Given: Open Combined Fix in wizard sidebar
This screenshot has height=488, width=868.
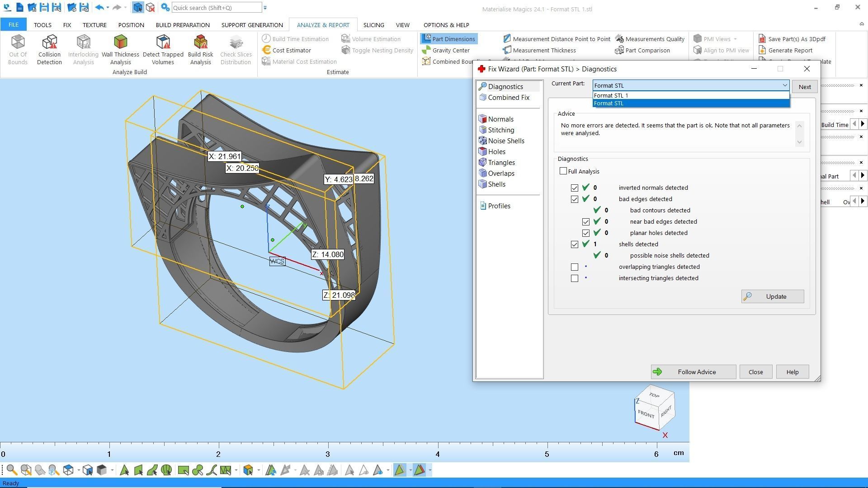Looking at the screenshot, I should (x=504, y=98).
